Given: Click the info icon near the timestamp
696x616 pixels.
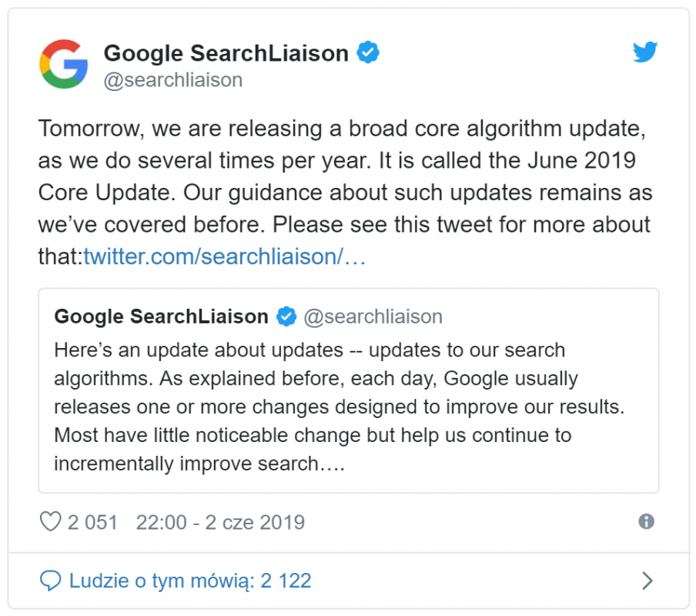Looking at the screenshot, I should tap(647, 521).
